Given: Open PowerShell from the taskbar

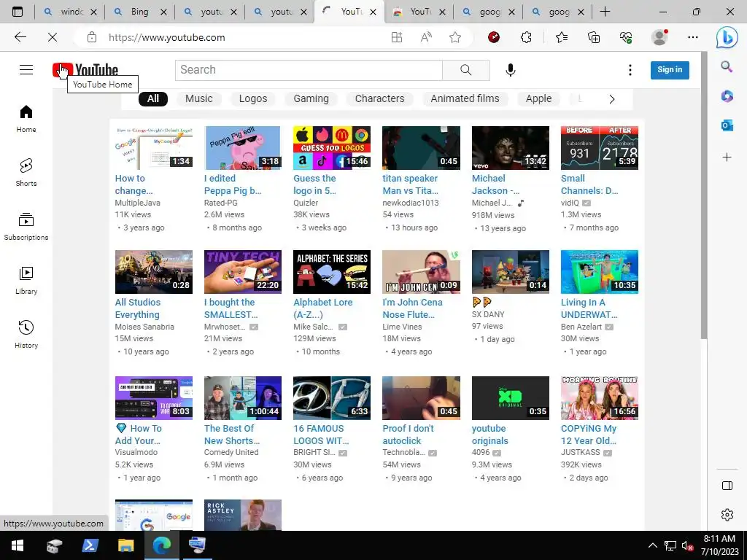Looking at the screenshot, I should point(90,545).
